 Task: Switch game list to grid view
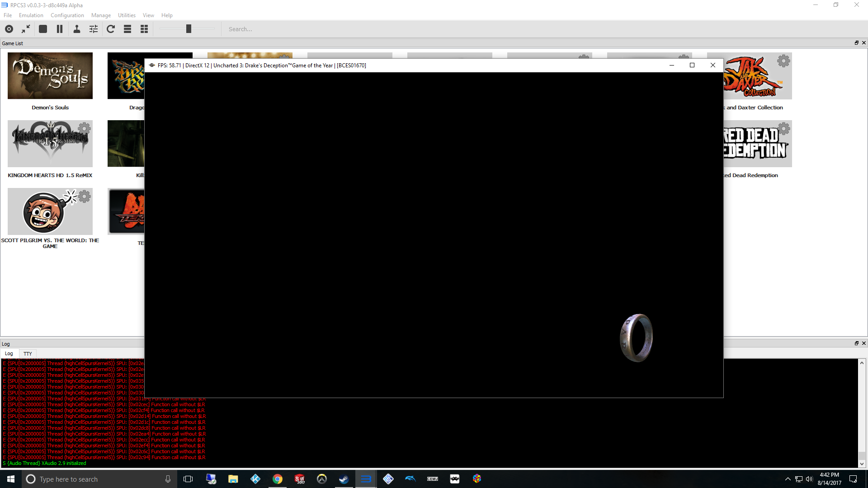(144, 29)
